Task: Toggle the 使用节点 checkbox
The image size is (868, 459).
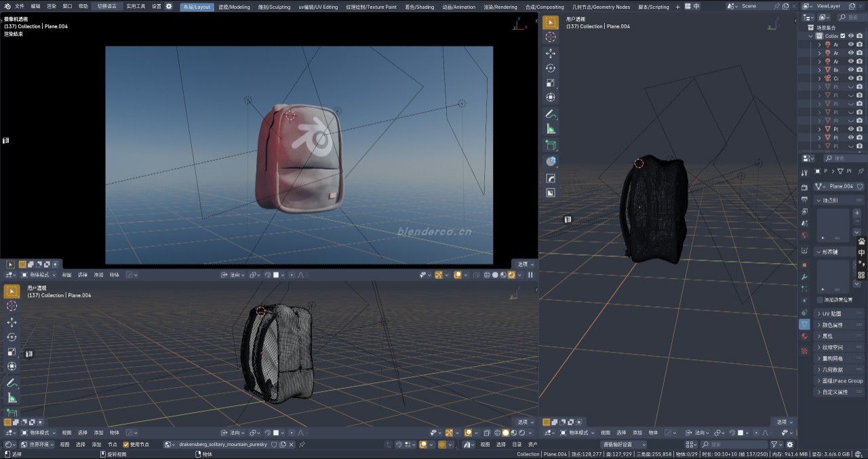Action: 125,445
